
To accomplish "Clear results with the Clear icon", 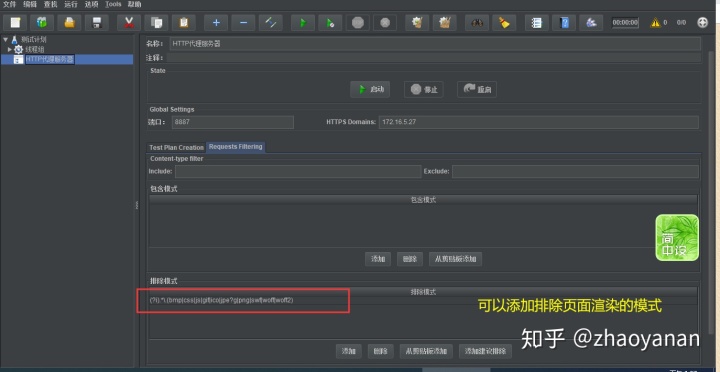I will pos(417,22).
